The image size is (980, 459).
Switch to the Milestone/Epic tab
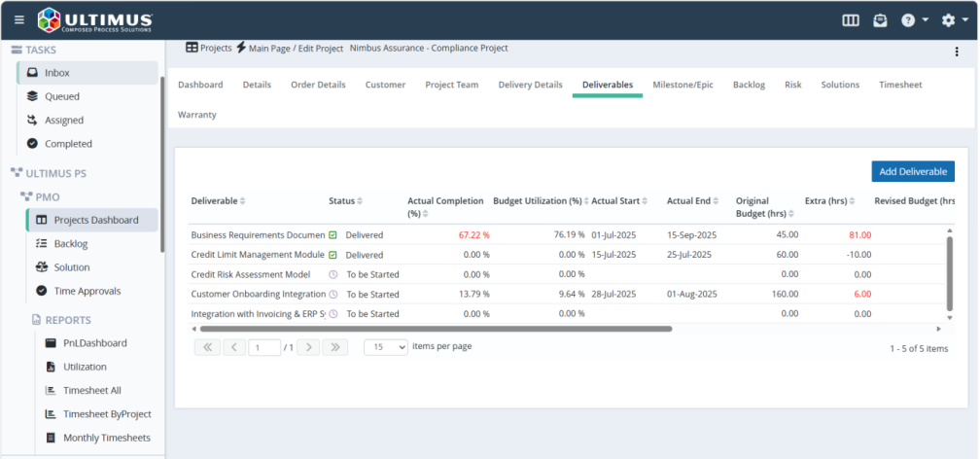[x=682, y=85]
